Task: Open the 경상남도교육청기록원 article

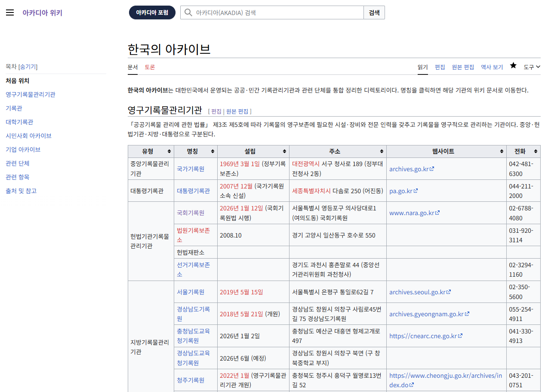Action: pyautogui.click(x=193, y=358)
